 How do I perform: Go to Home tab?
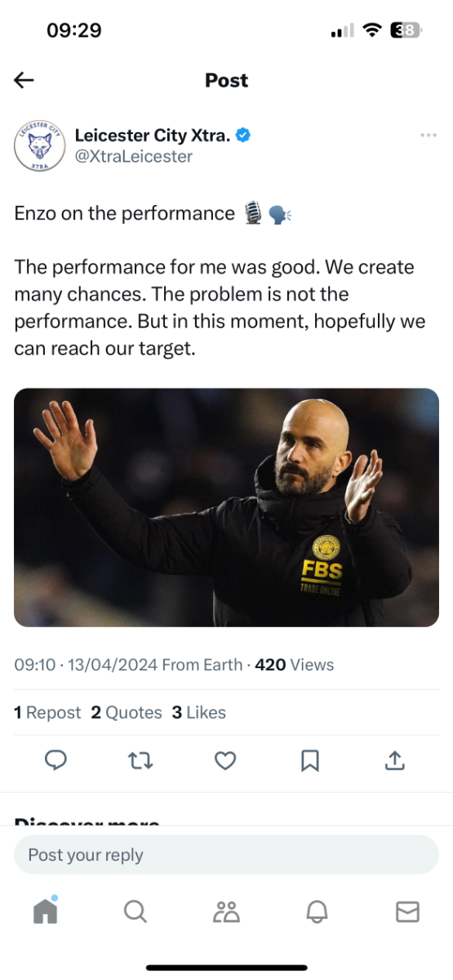46,911
